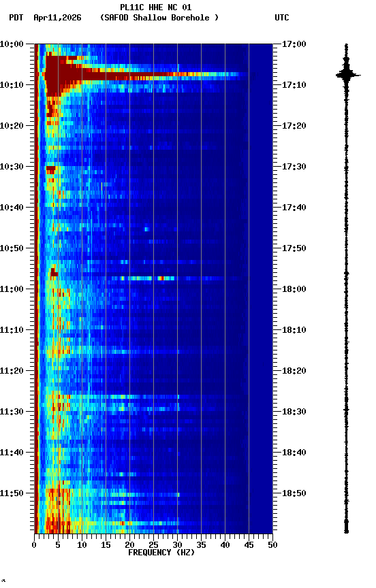Click the 18:40 UTC time label
Screen dimensions: 376x588
[294, 453]
